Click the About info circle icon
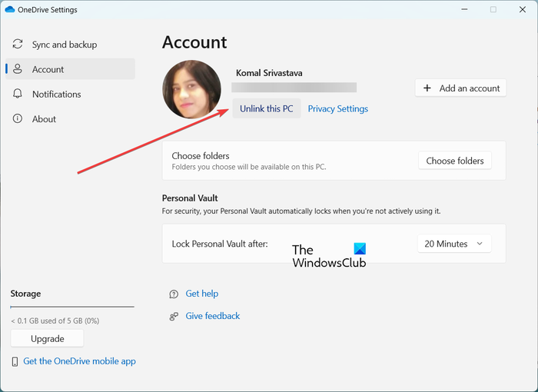This screenshot has height=392, width=538. (x=18, y=119)
